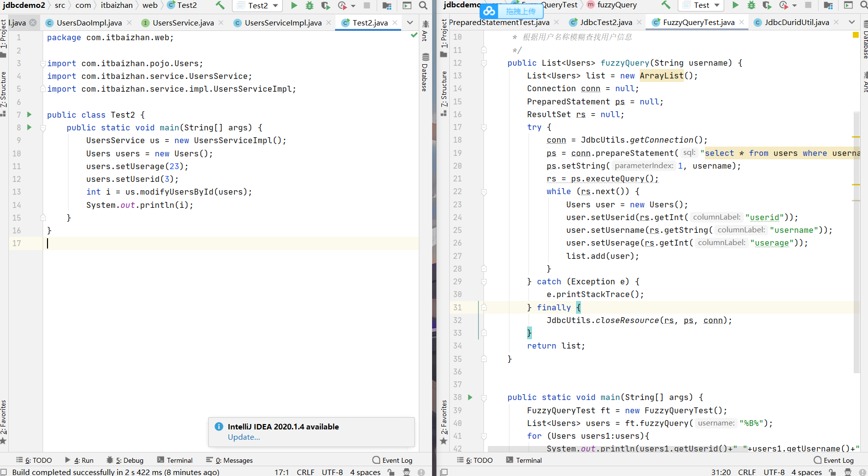Switch to UsersService.java tab
The height and width of the screenshot is (476, 868).
pyautogui.click(x=183, y=23)
